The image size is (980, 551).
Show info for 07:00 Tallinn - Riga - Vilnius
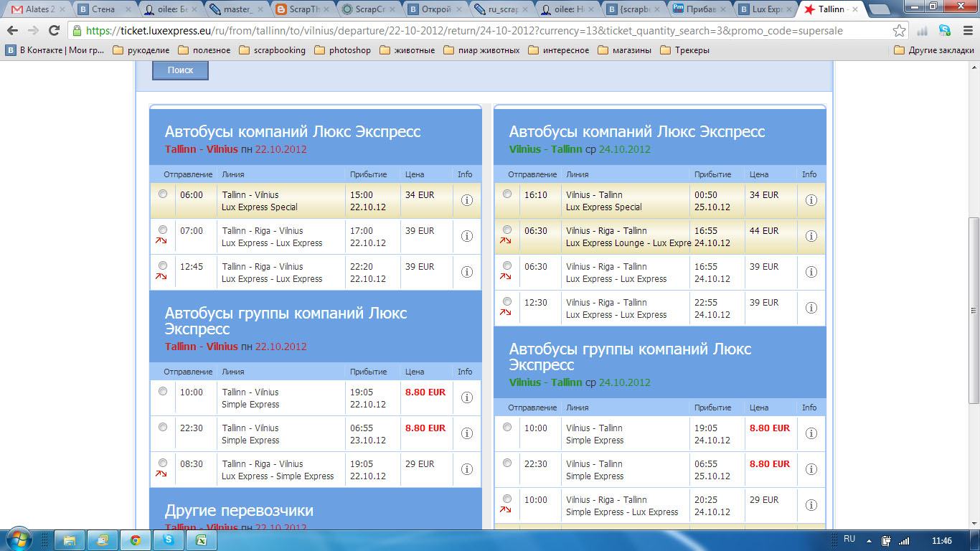(467, 237)
